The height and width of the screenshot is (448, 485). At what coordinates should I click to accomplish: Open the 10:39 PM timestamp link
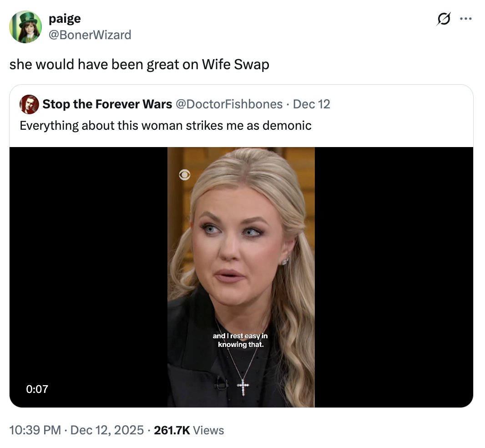pos(35,430)
